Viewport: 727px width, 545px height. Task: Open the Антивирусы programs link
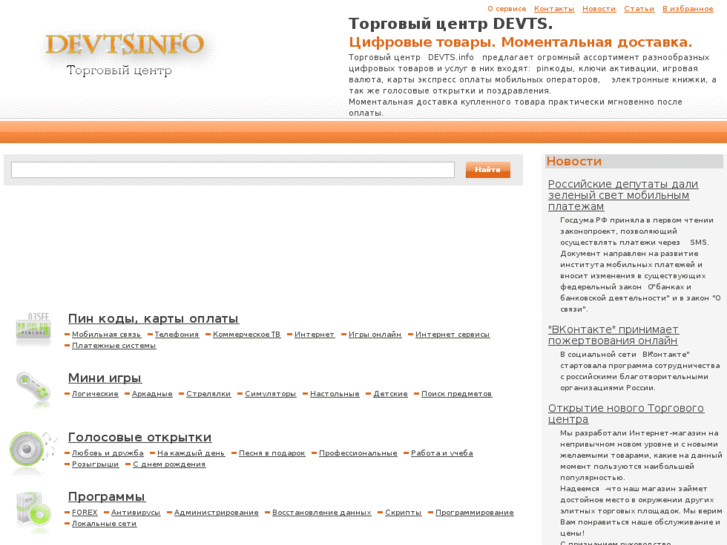point(136,513)
